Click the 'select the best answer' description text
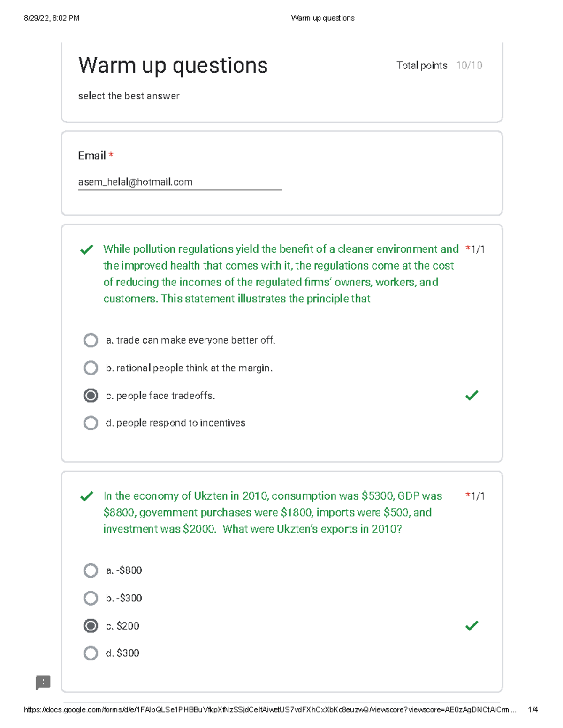The height and width of the screenshot is (728, 563). click(x=129, y=96)
